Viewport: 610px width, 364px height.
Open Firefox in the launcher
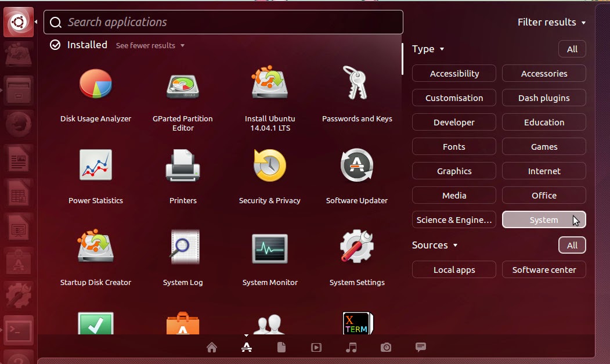(x=19, y=125)
